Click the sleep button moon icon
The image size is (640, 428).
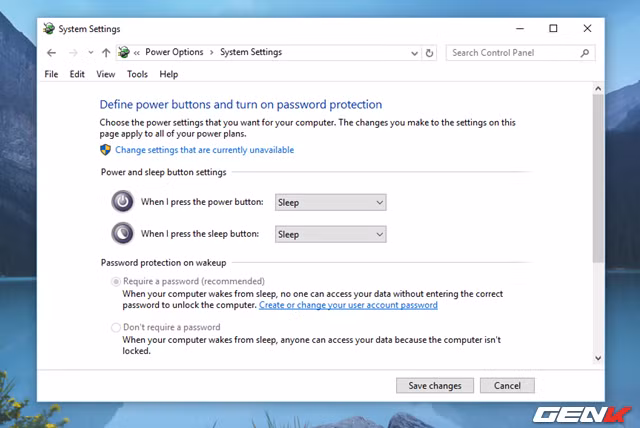point(122,234)
